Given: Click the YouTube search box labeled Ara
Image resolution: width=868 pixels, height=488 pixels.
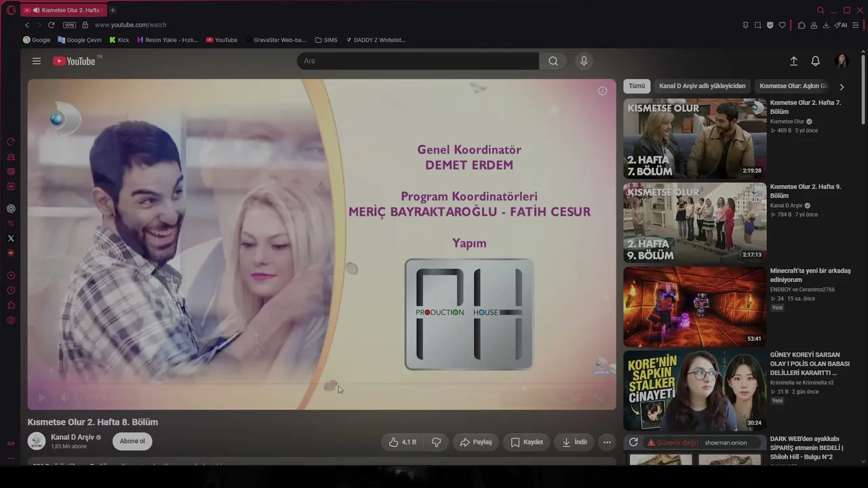Looking at the screenshot, I should [418, 61].
